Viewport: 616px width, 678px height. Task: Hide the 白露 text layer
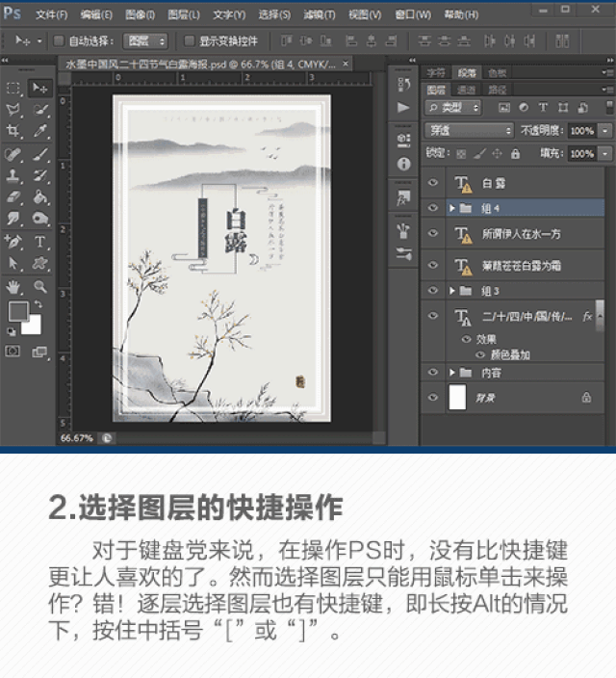click(x=433, y=182)
